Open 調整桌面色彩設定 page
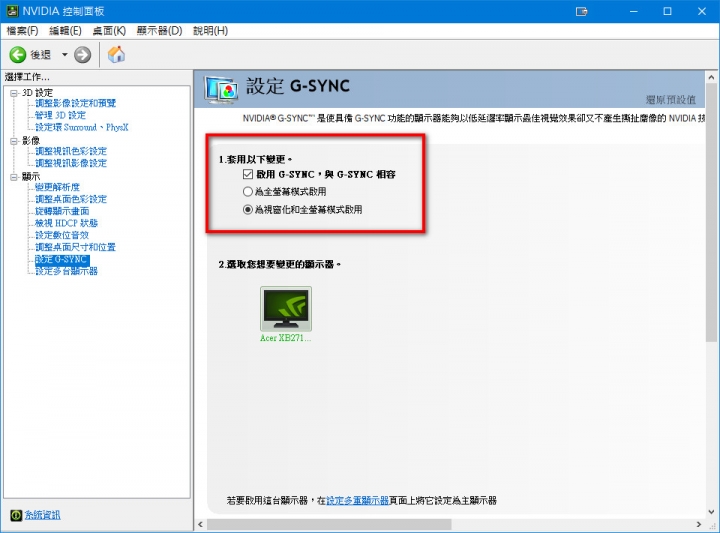 [71, 199]
